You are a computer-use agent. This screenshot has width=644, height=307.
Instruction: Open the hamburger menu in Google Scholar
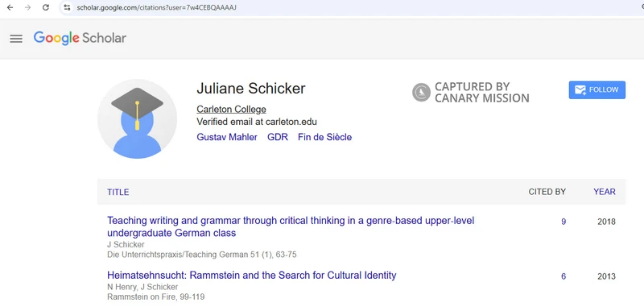pos(16,39)
